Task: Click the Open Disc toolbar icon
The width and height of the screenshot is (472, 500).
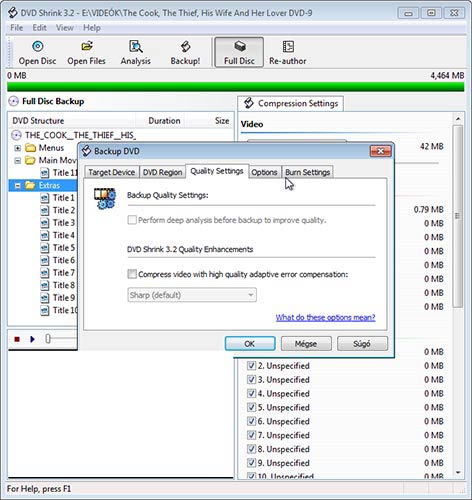Action: [x=37, y=46]
